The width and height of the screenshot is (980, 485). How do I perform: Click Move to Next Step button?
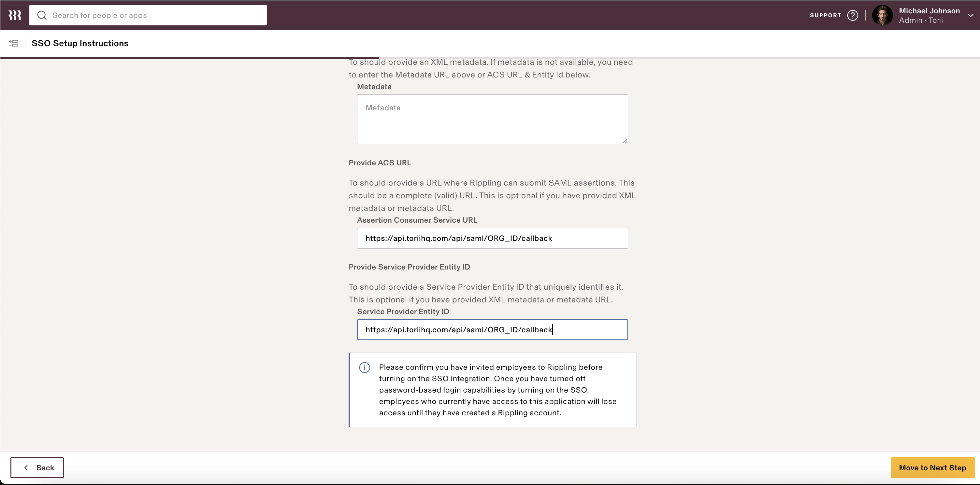pos(932,467)
